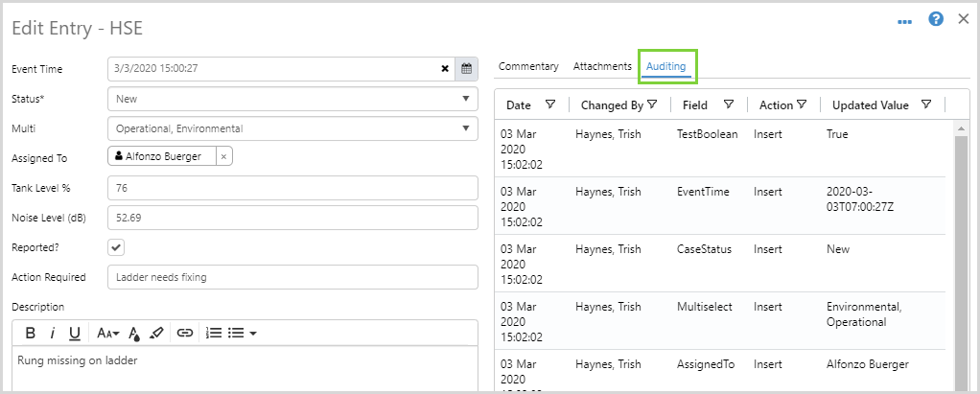This screenshot has height=394, width=980.
Task: Pick a font color in the editor toolbar
Action: [x=134, y=334]
